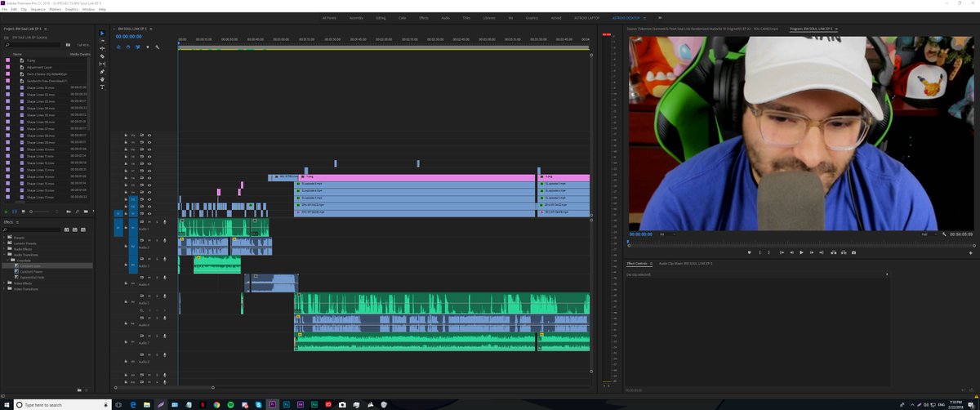Switch Project panel to icon view
980x410 pixels.
(x=24, y=213)
